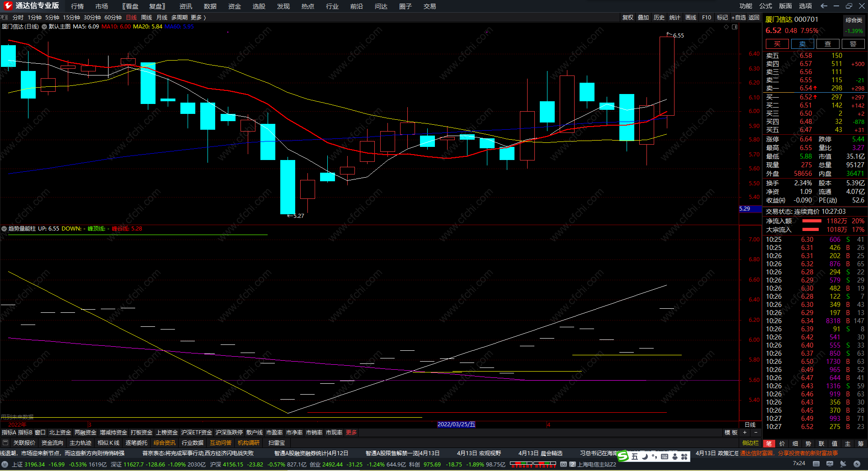The height and width of the screenshot is (471, 868).
Task: Open the 模板 template menu
Action: [731, 433]
